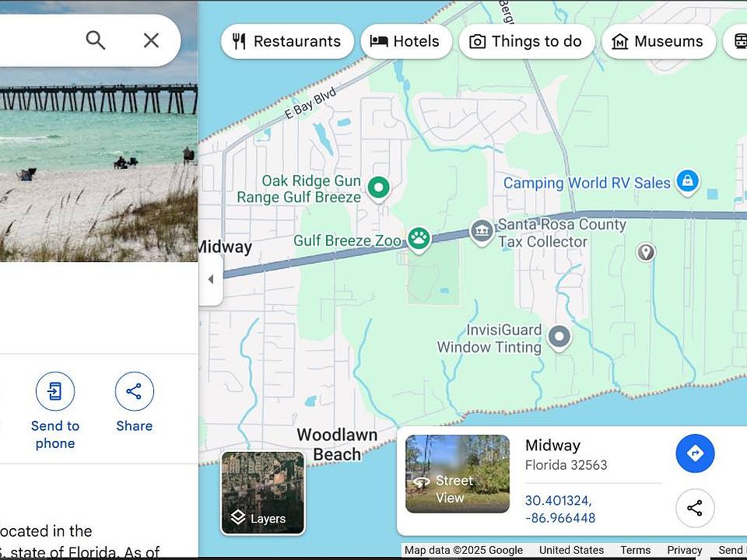The image size is (747, 560).
Task: Click the share icon in the Midway card
Action: click(695, 508)
